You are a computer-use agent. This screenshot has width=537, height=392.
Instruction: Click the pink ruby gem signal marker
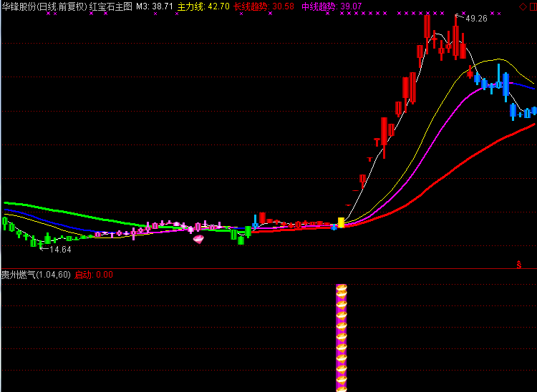199,239
